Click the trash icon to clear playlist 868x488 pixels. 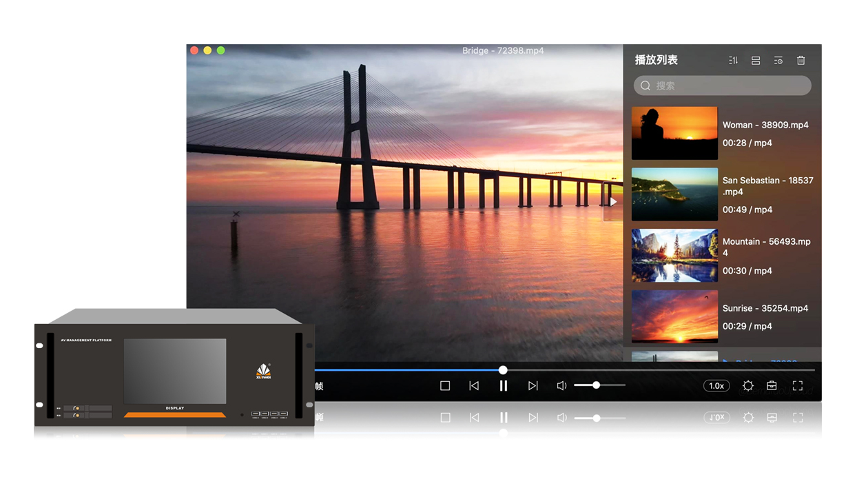[801, 61]
